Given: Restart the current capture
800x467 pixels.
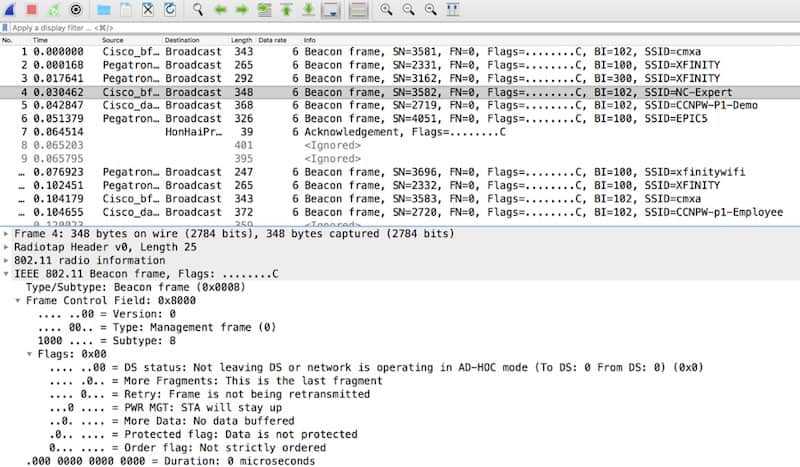Looking at the screenshot, I should (54, 9).
